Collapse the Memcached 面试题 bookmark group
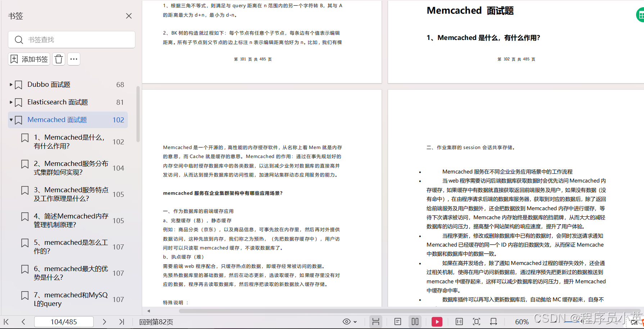The width and height of the screenshot is (644, 329). (10, 120)
